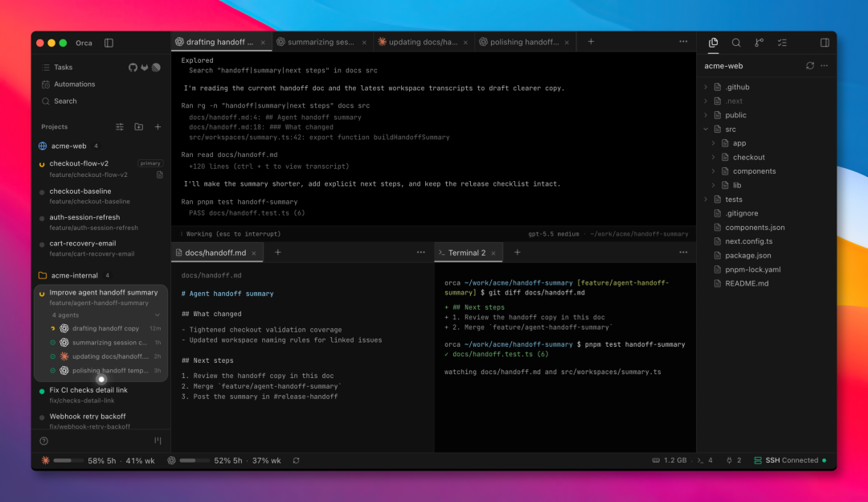Open agent tab bar more options menu

point(683,42)
